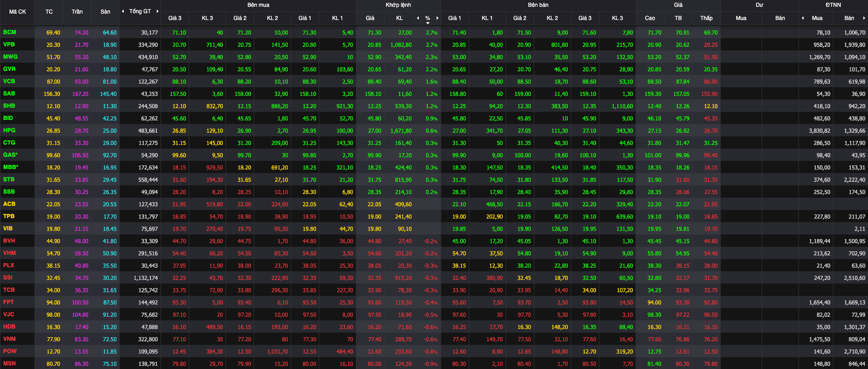Click HPG matched volume 1,671,80
Screen dimensions: 868x369
[401, 131]
